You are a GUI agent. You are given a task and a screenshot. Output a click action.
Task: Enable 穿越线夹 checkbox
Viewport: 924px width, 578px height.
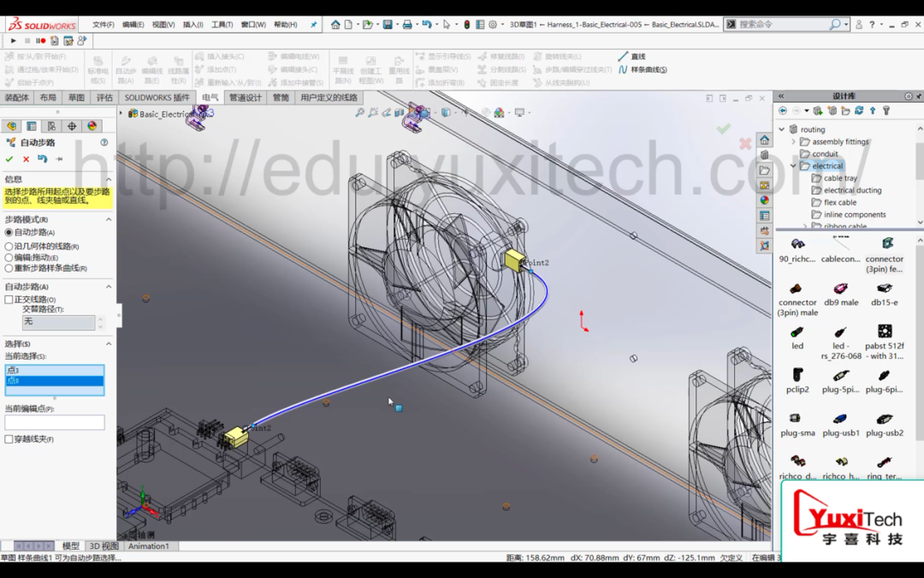[9, 438]
